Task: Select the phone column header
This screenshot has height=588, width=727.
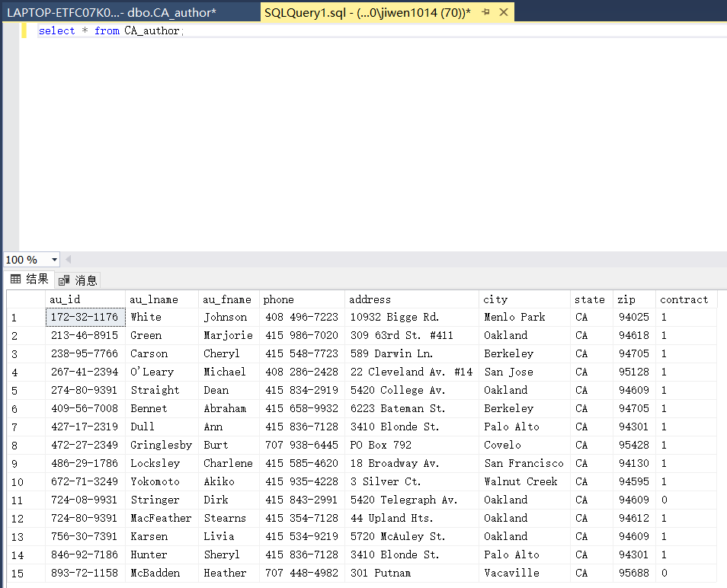Action: [x=302, y=299]
